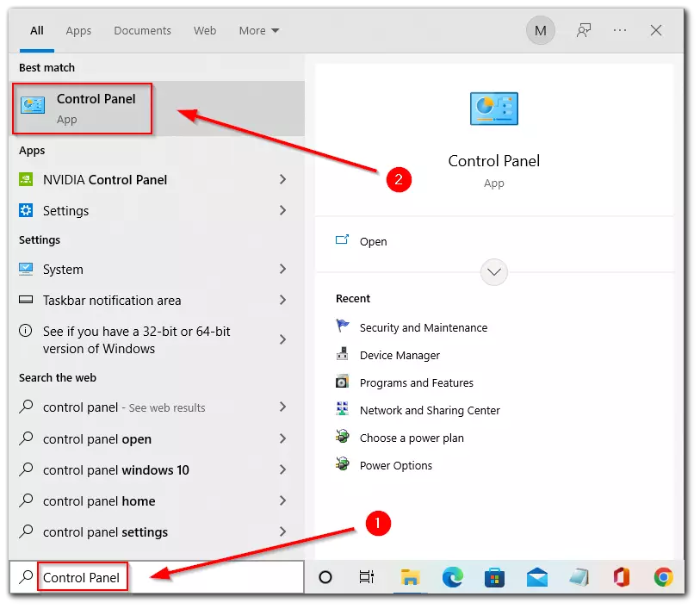Click the Open icon in the preview pane

342,240
